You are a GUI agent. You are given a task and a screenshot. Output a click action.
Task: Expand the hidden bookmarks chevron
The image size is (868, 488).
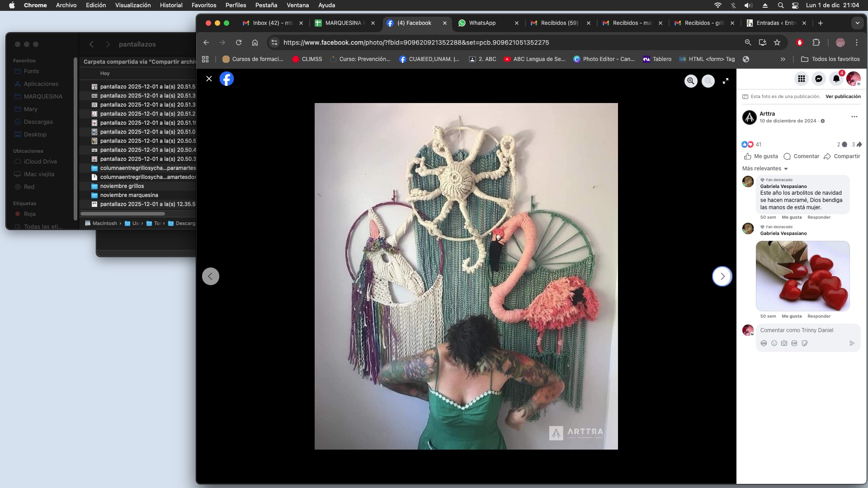(x=783, y=59)
